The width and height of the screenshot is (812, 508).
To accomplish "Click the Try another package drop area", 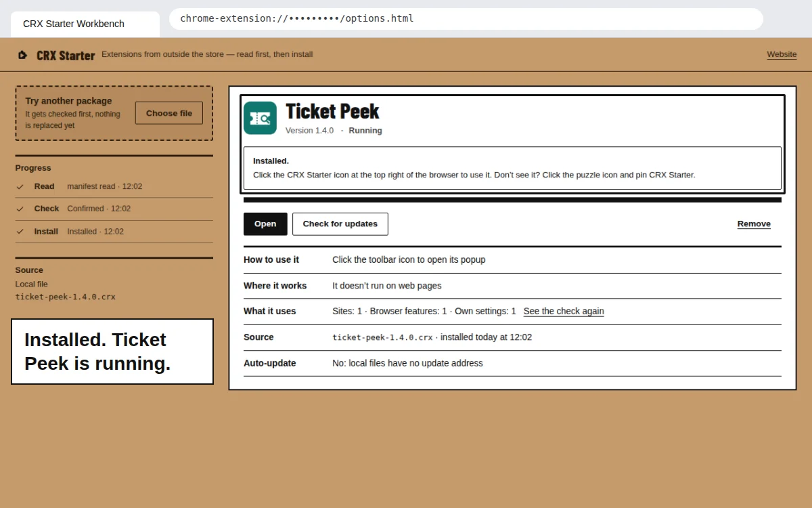I will (114, 113).
